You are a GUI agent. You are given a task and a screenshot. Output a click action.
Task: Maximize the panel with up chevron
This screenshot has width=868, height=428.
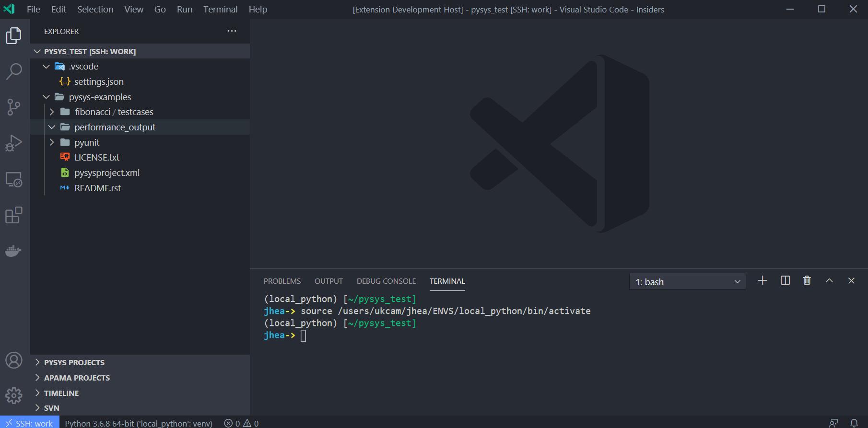click(829, 281)
